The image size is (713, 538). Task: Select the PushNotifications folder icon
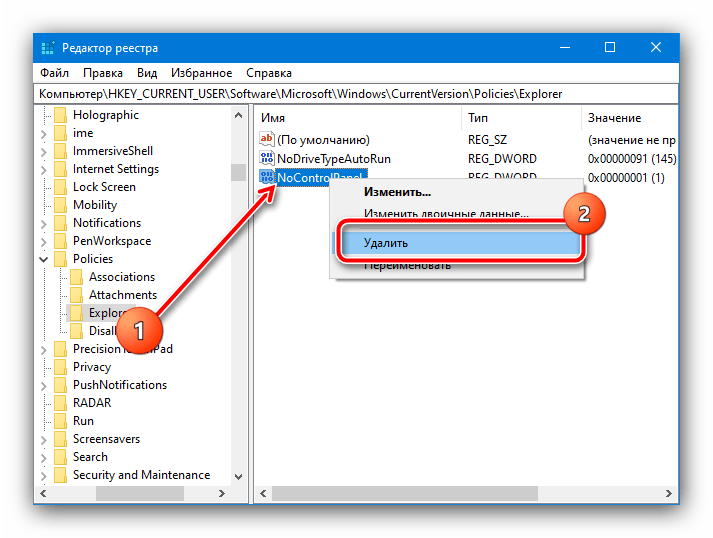click(60, 385)
